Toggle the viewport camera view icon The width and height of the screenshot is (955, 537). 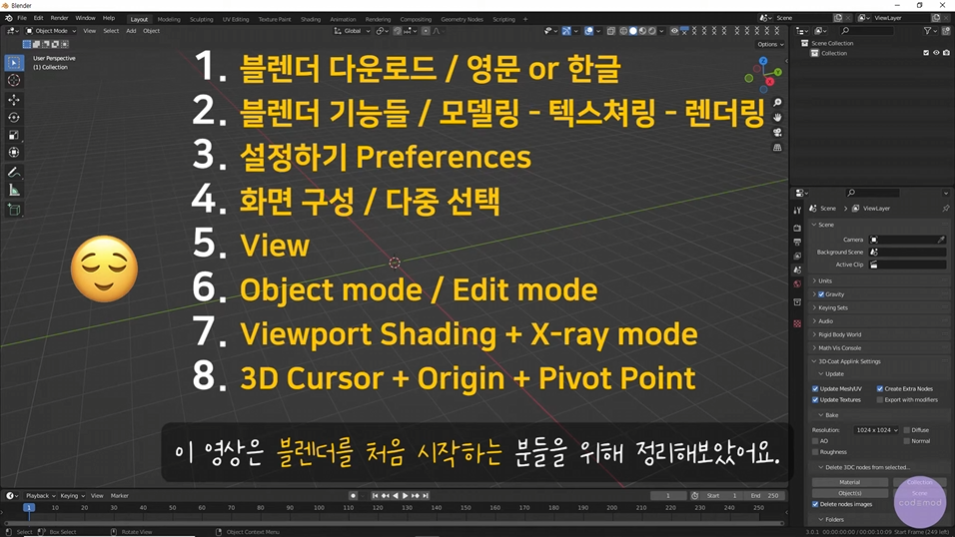pos(777,133)
